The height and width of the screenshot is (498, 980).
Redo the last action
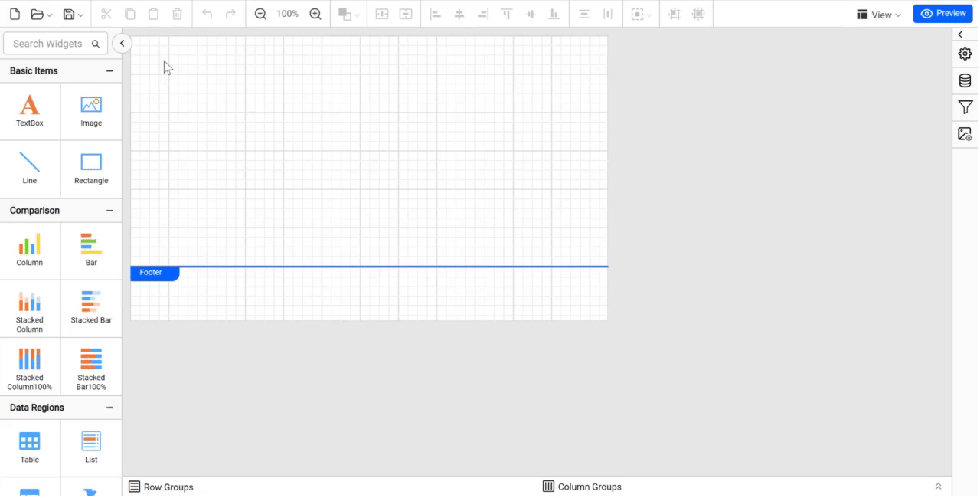231,14
